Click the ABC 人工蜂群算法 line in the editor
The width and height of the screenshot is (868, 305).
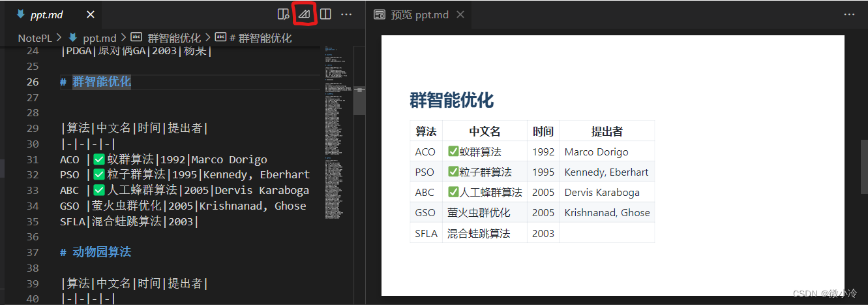point(185,190)
